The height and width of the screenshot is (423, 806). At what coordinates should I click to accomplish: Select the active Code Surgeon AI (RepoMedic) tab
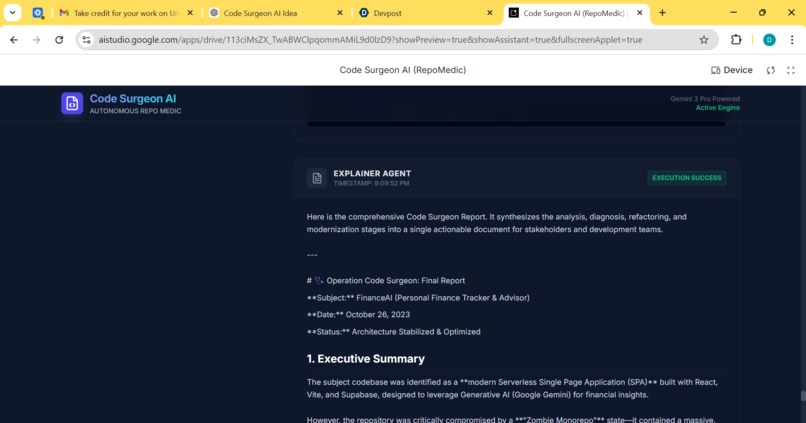pyautogui.click(x=576, y=13)
